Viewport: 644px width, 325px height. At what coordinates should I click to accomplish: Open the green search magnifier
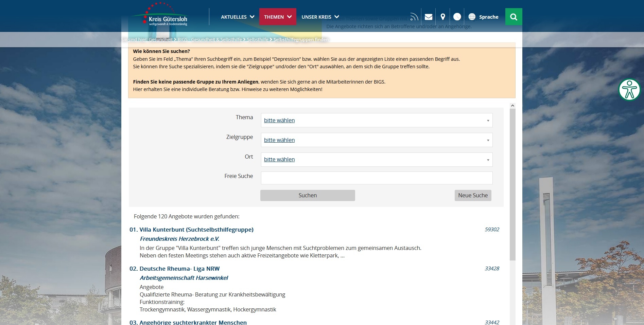(514, 16)
